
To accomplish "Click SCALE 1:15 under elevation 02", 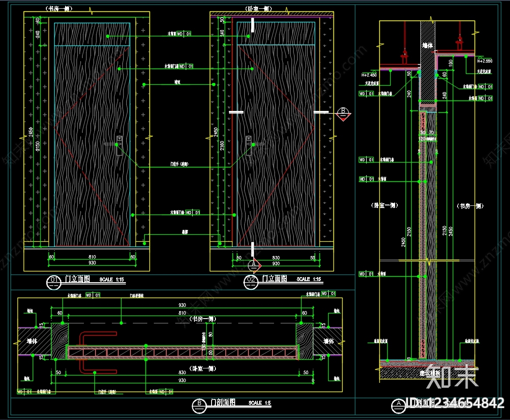I will pos(309,279).
